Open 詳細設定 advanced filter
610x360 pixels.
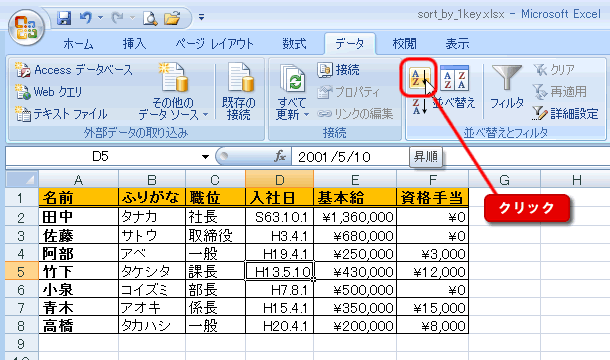coord(566,114)
